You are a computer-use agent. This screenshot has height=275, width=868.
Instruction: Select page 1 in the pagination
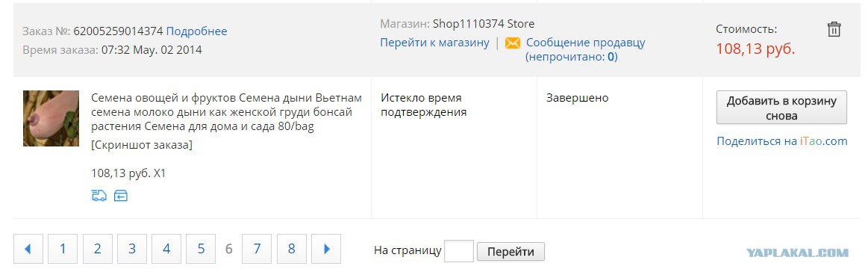63,249
